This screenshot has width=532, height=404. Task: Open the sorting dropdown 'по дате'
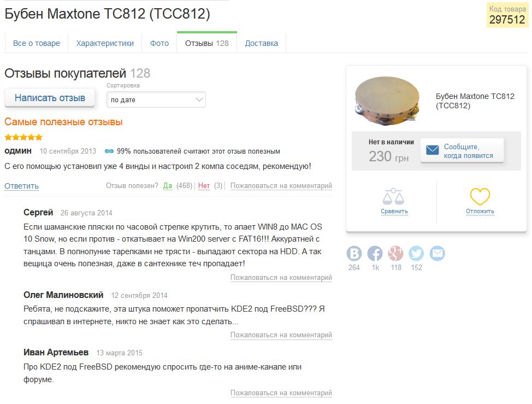click(x=156, y=100)
